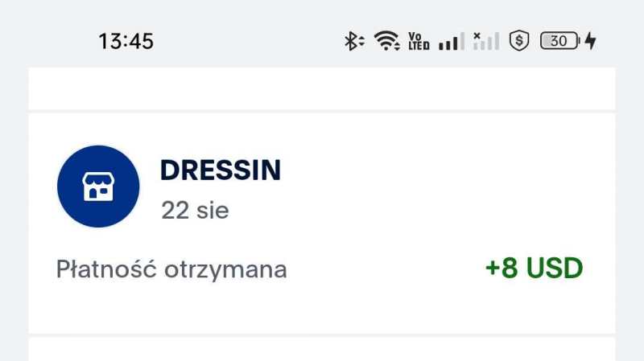
Task: Tap the USD currency text
Action: tap(554, 269)
